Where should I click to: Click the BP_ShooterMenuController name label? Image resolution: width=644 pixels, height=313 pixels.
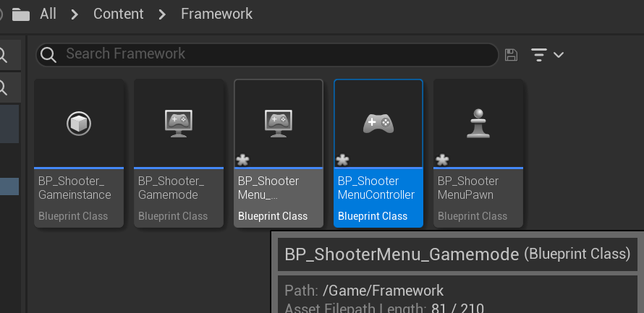click(376, 188)
